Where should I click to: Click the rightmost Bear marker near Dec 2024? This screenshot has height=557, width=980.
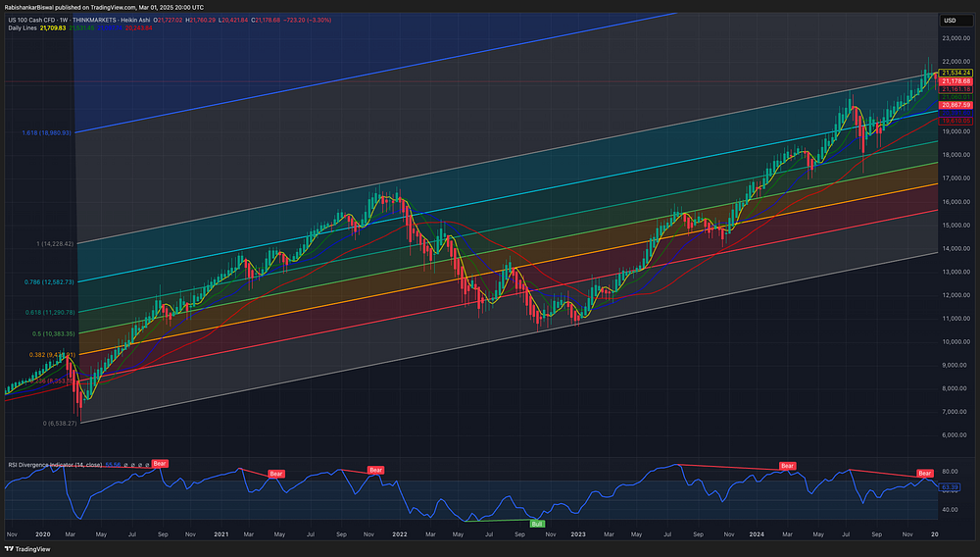pos(925,474)
